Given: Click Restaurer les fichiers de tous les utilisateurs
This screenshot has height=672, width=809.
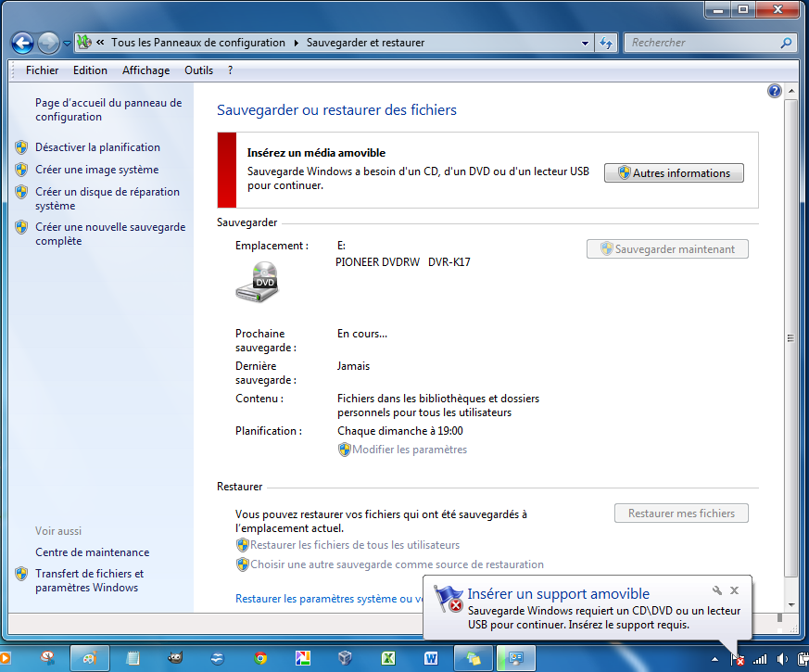Looking at the screenshot, I should pos(354,545).
